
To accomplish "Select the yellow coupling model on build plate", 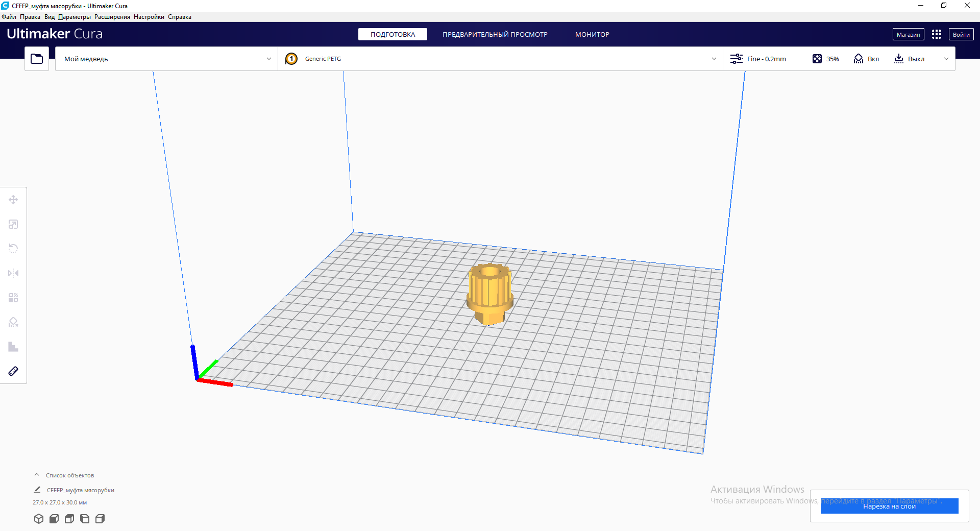I will tap(490, 294).
